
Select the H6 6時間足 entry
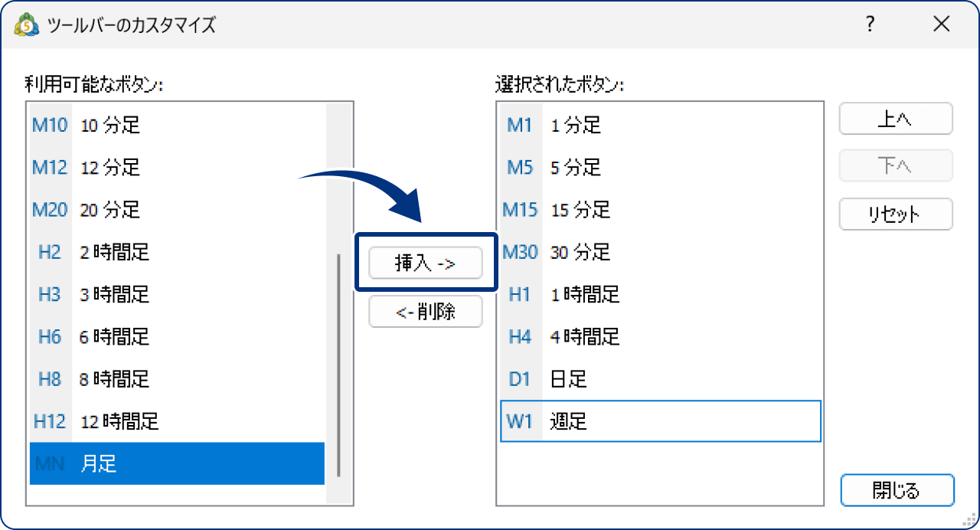[x=153, y=336]
